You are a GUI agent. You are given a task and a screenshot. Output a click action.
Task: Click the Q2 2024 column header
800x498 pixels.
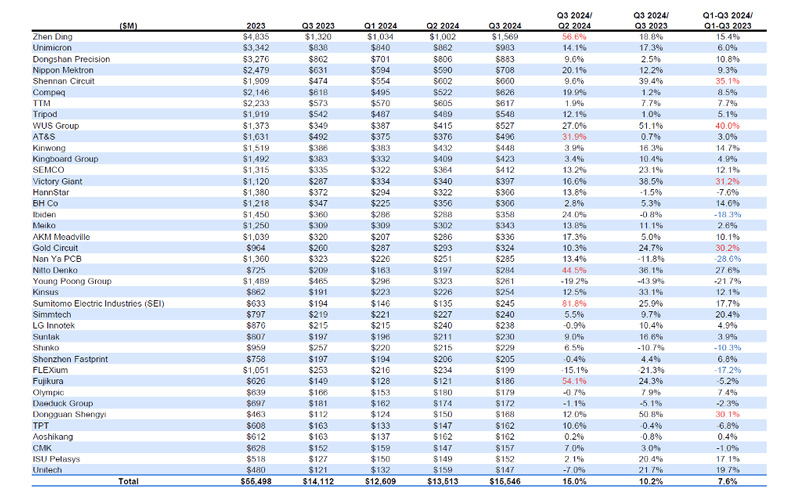442,26
